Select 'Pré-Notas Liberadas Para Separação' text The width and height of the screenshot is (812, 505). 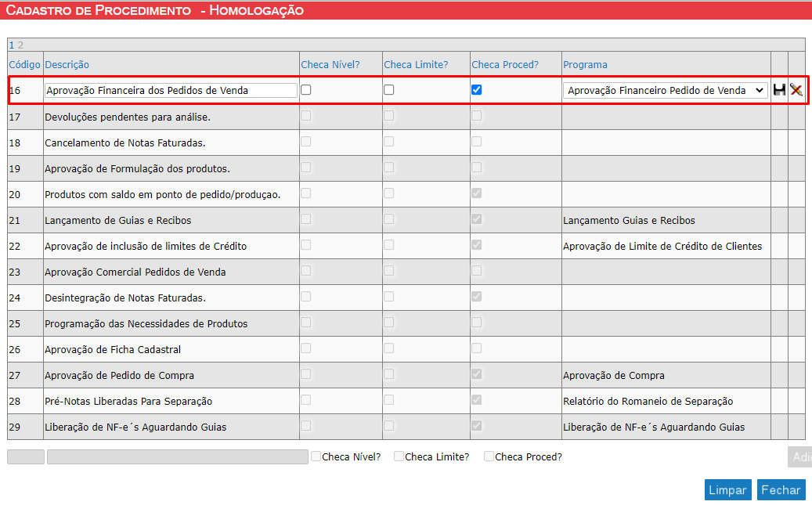[128, 402]
